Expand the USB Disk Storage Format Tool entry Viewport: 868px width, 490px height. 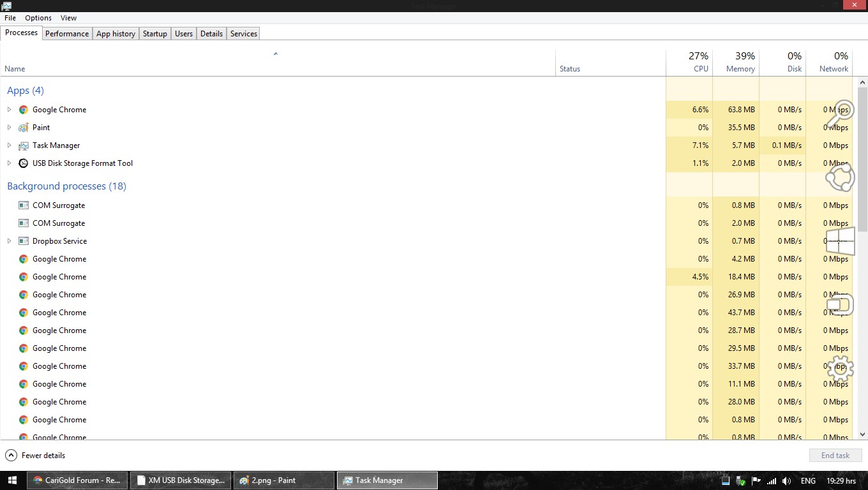[9, 163]
